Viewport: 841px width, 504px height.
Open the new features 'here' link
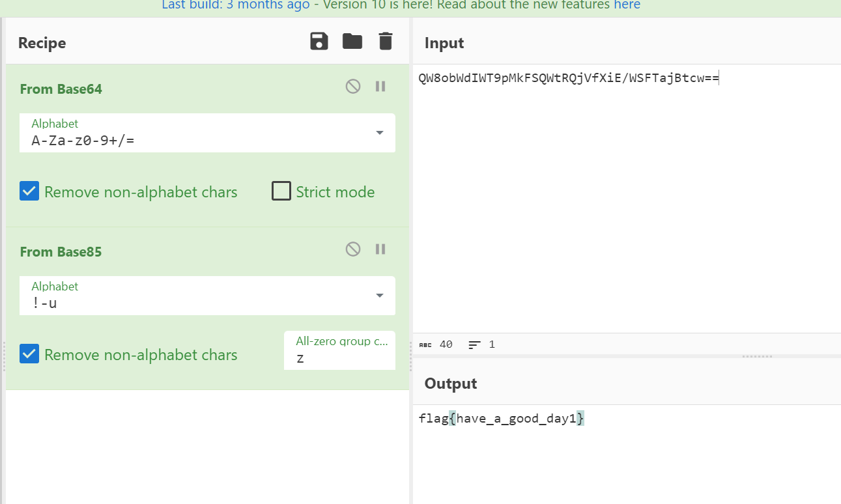tap(627, 5)
